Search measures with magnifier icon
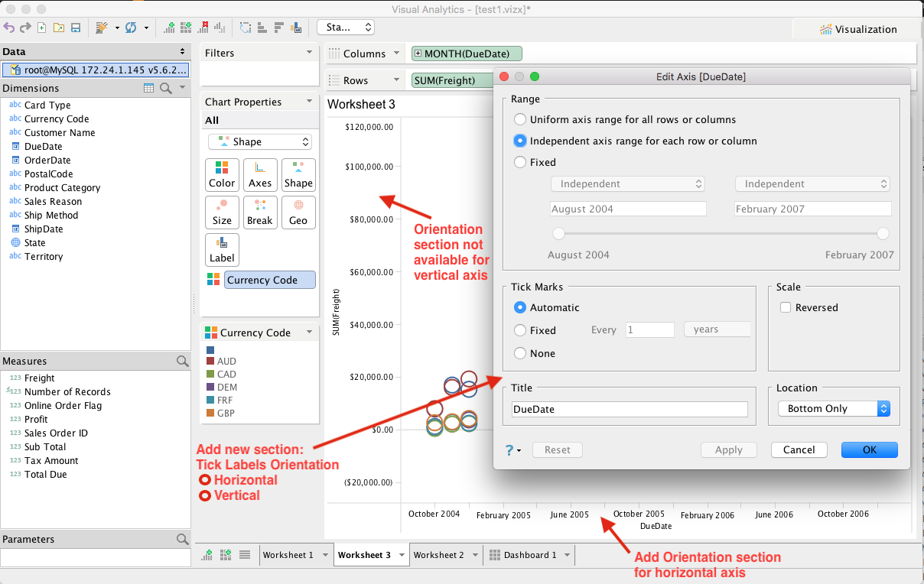Image resolution: width=924 pixels, height=584 pixels. (x=182, y=361)
